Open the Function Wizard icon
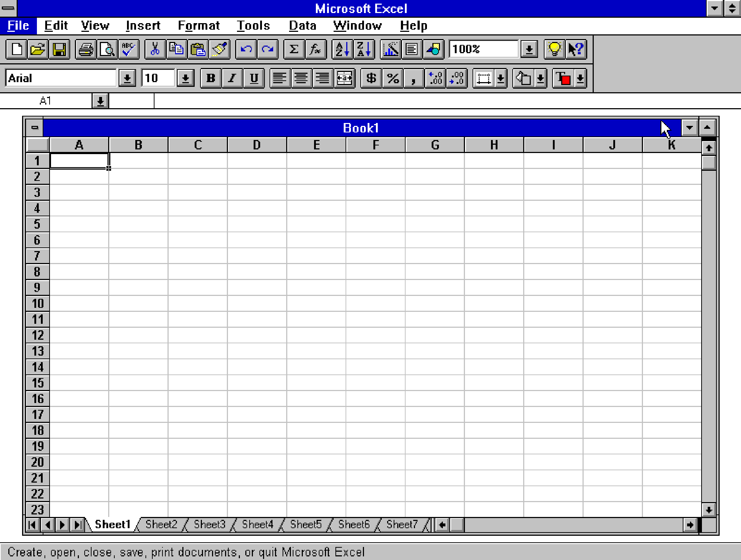This screenshot has width=741, height=560. 315,49
